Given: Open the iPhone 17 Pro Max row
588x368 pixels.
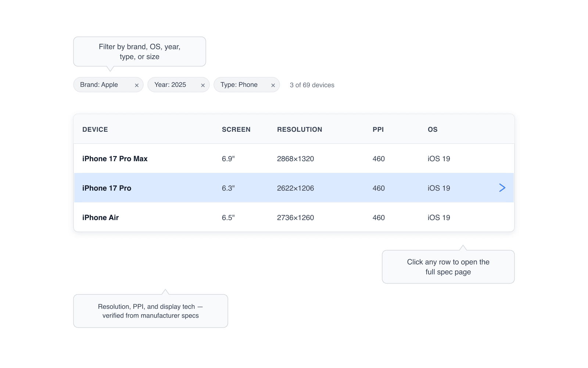Looking at the screenshot, I should click(294, 159).
